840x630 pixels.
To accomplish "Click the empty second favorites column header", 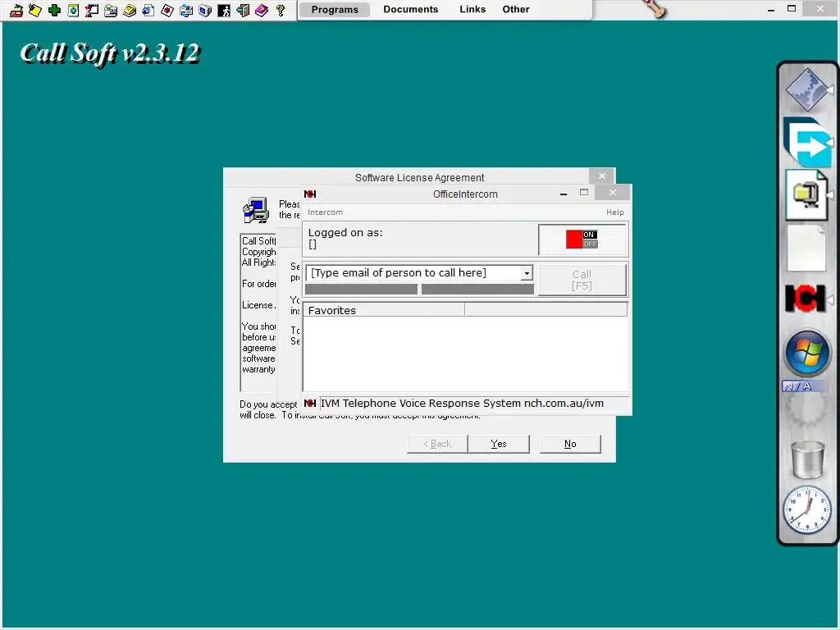I will pos(546,310).
